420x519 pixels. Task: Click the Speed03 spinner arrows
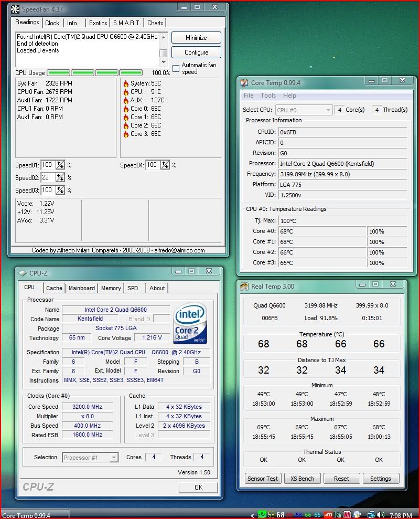pos(60,190)
